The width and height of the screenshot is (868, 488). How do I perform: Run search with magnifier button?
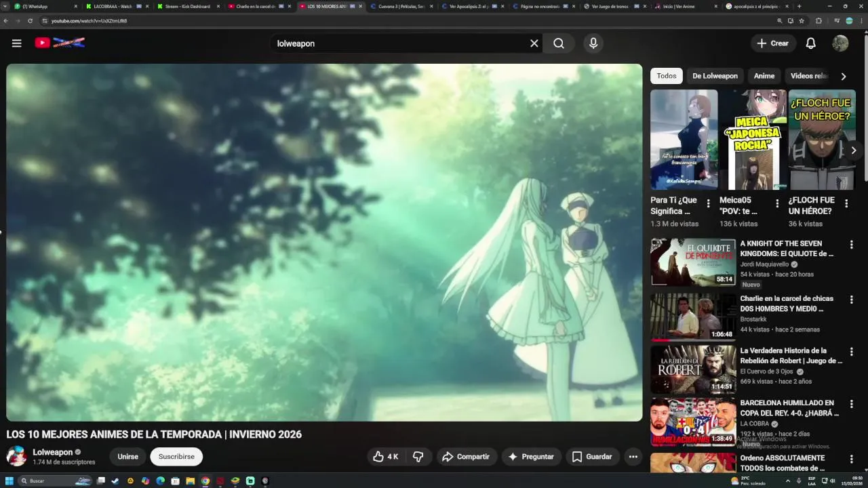(x=558, y=43)
